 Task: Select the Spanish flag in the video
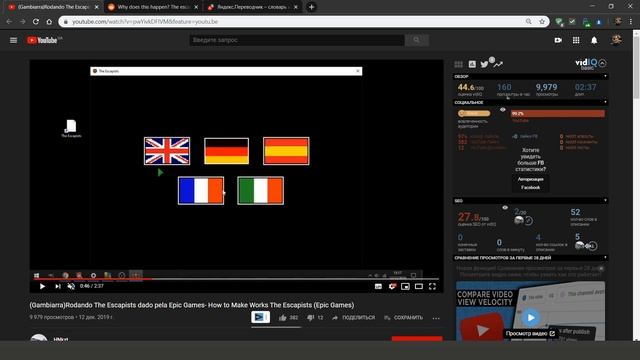pyautogui.click(x=286, y=151)
